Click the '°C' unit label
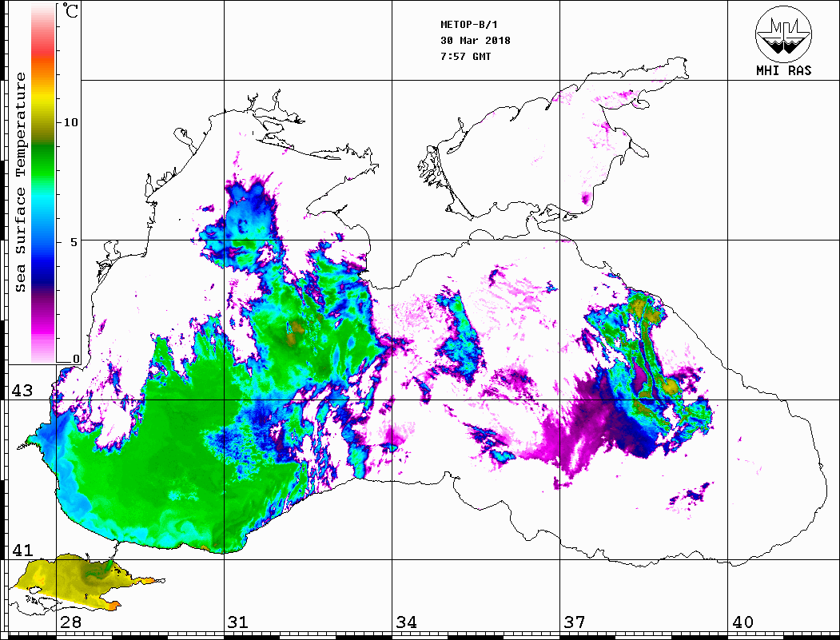The image size is (840, 640). [70, 10]
